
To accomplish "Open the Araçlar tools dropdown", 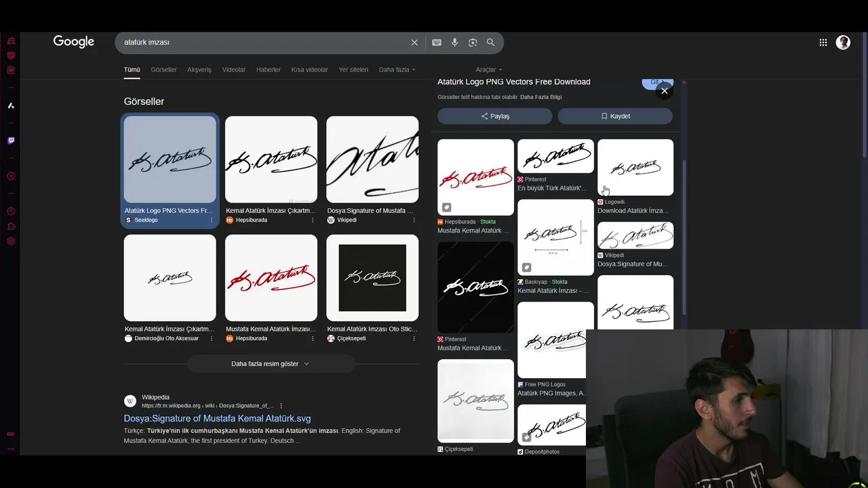I will 489,70.
